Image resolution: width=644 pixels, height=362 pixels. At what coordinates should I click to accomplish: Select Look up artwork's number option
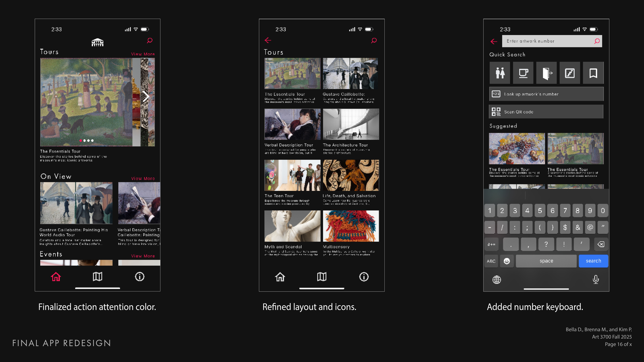pyautogui.click(x=546, y=94)
